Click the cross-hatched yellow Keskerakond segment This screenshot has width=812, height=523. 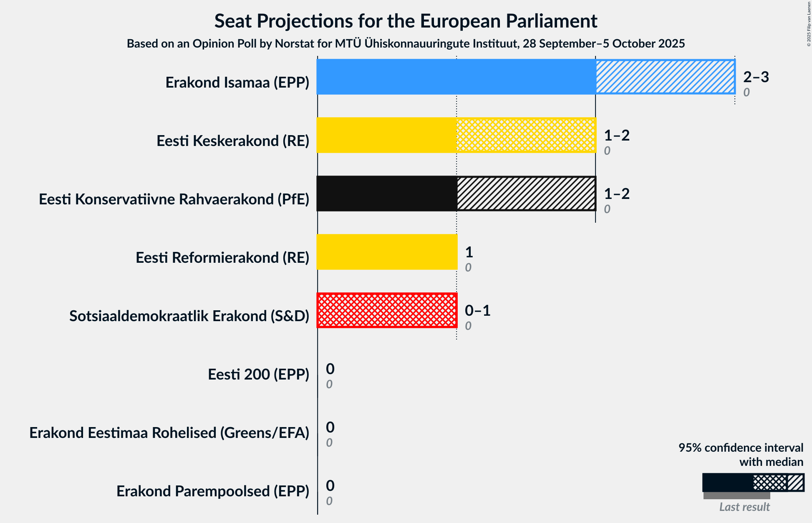(526, 135)
